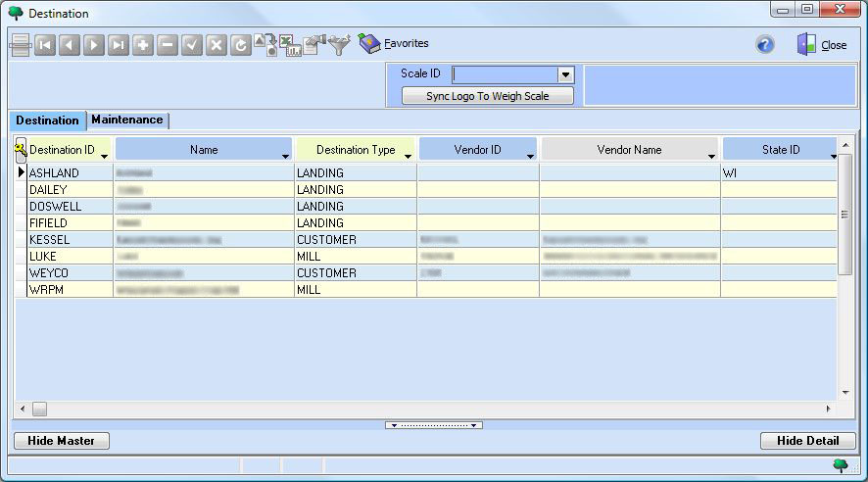Open Vendor ID column filter arrow

530,155
